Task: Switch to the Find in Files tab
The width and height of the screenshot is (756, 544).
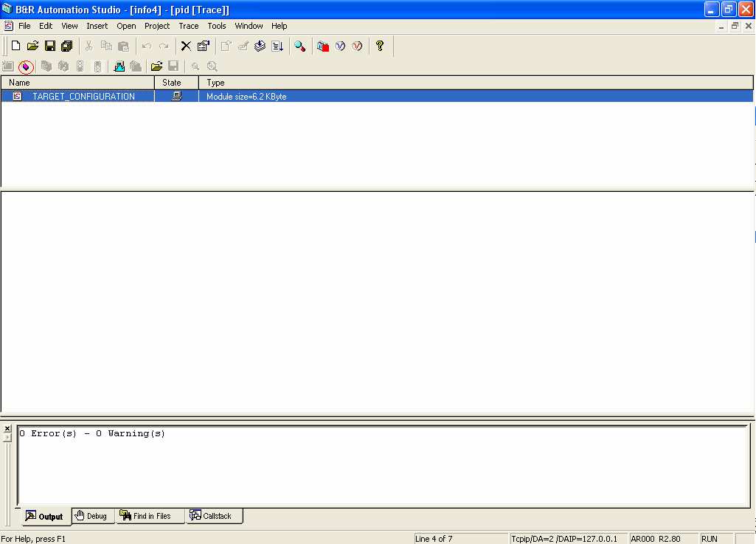Action: coord(150,516)
